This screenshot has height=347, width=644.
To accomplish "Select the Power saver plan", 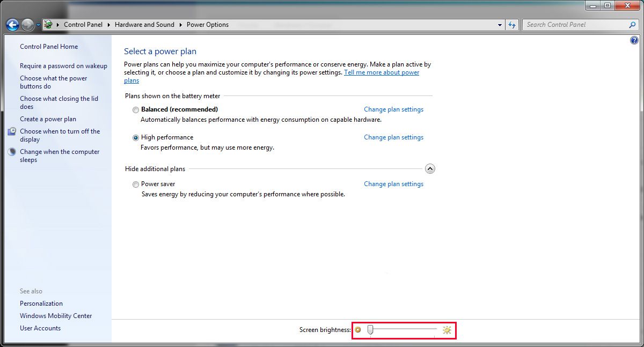I will click(x=136, y=184).
